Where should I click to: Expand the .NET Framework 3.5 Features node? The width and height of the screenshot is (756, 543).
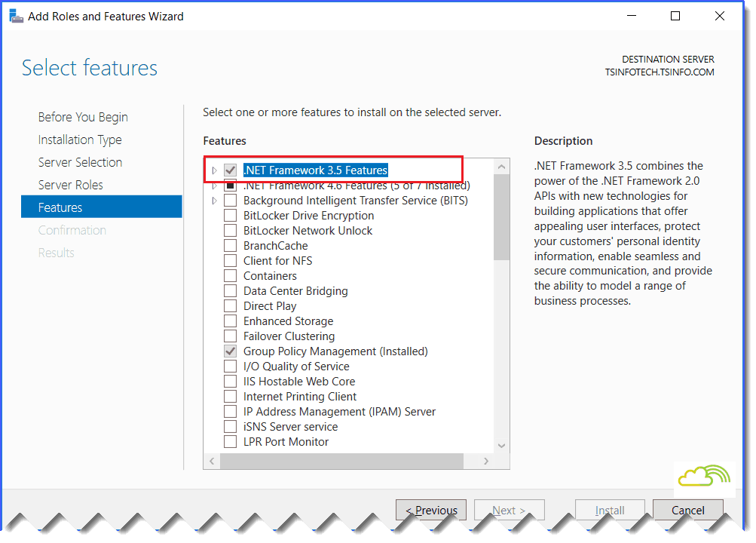[213, 170]
